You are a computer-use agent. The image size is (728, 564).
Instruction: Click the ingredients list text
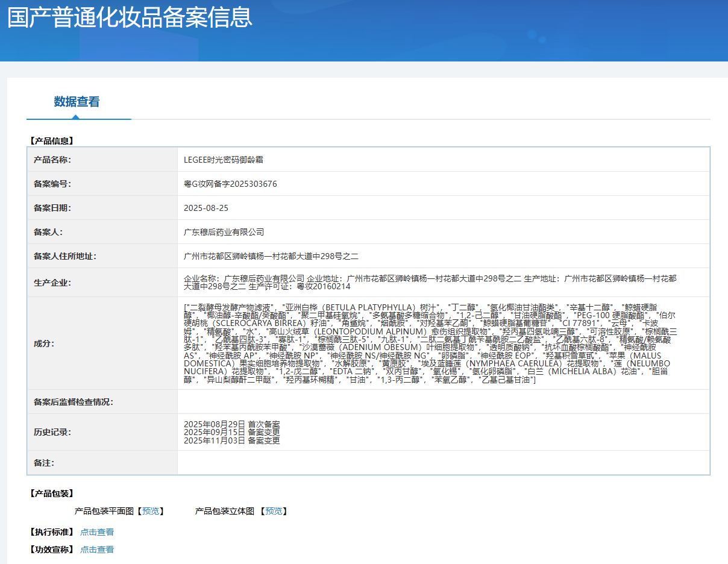coord(430,343)
